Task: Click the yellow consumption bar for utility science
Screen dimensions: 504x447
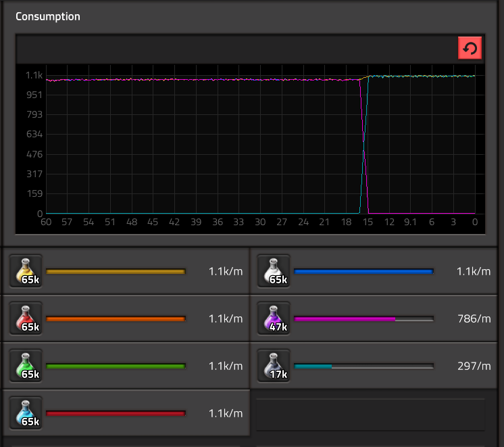Action: 116,272
